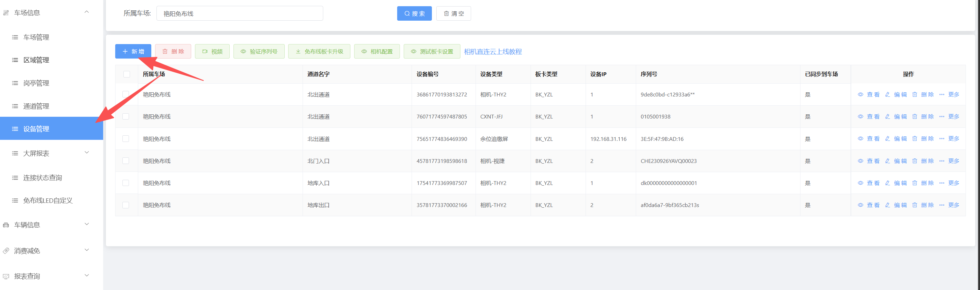Screen dimensions: 980x290
Task: Click the red 删除 toolbar button
Action: click(173, 51)
